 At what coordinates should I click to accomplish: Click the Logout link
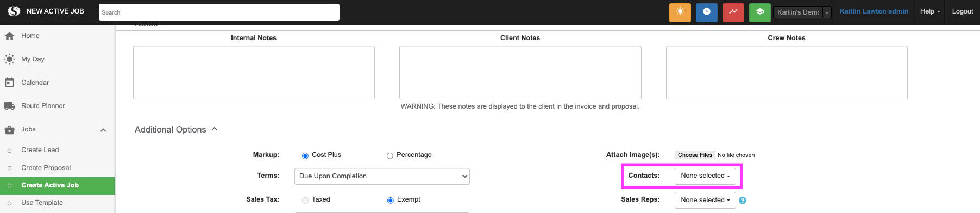963,11
